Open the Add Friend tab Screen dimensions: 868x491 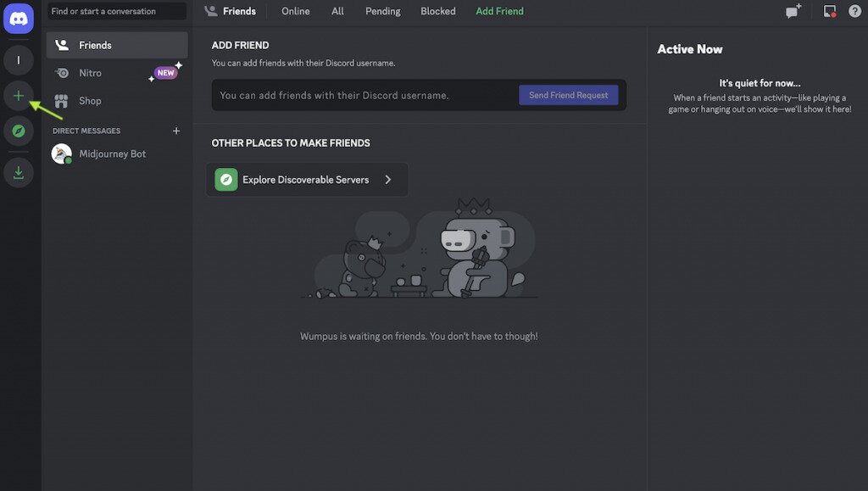[499, 11]
